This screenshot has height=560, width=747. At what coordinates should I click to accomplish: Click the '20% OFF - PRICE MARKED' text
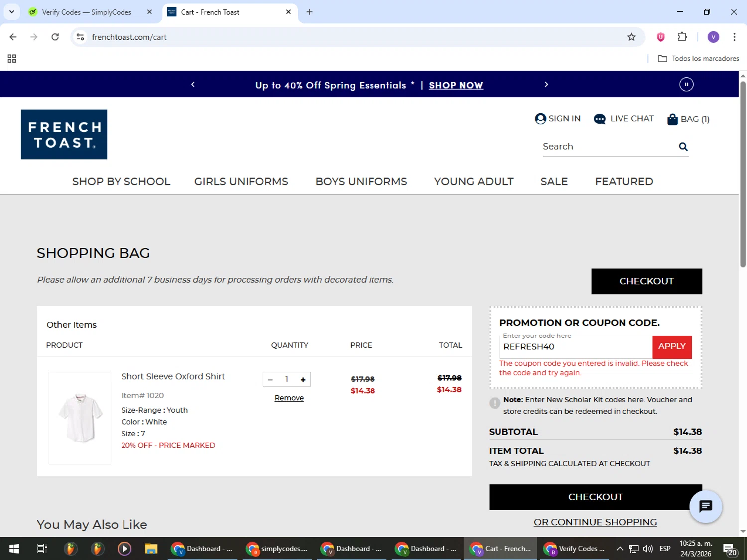pos(168,446)
